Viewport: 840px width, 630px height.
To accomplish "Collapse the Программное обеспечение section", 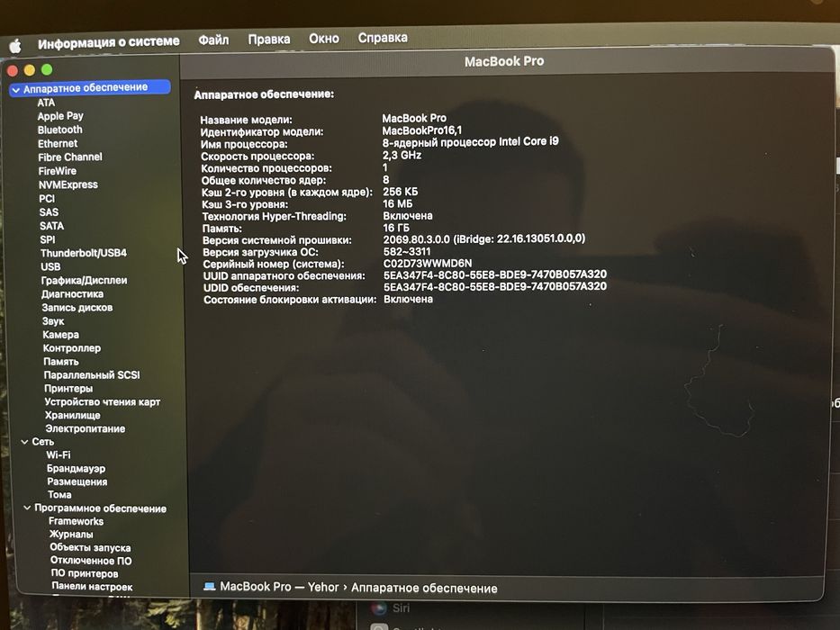I will (x=27, y=508).
